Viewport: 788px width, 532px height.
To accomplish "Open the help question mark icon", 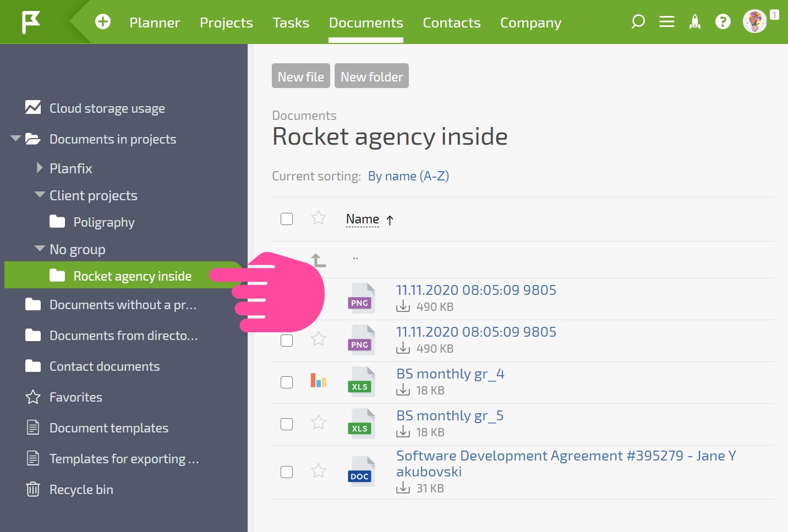I will coord(723,22).
